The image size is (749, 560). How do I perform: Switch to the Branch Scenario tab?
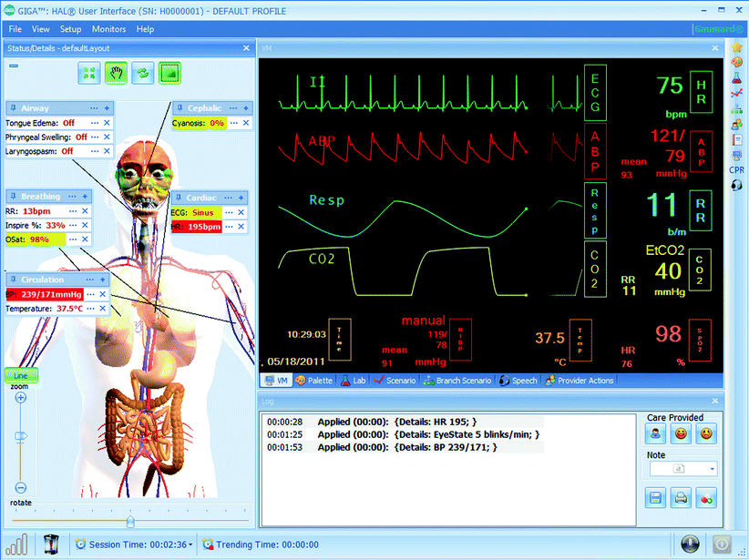(x=458, y=381)
